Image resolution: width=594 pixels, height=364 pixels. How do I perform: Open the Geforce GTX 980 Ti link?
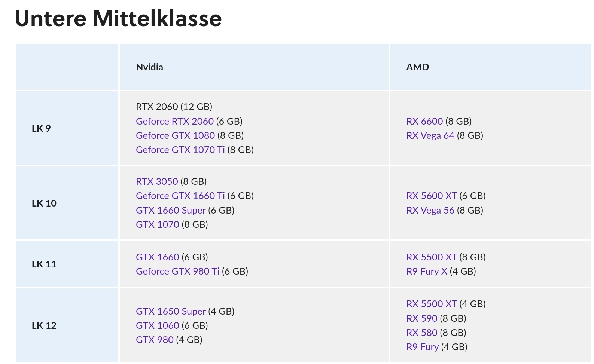[177, 271]
